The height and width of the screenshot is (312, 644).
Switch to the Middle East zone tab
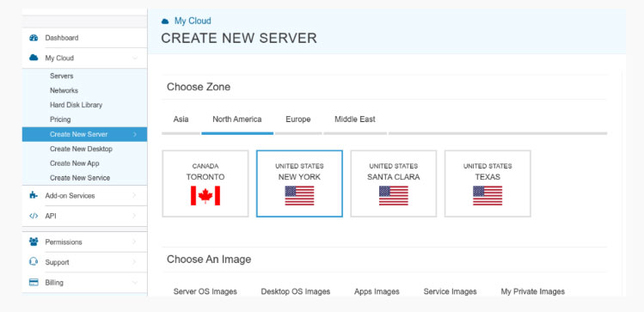point(355,119)
